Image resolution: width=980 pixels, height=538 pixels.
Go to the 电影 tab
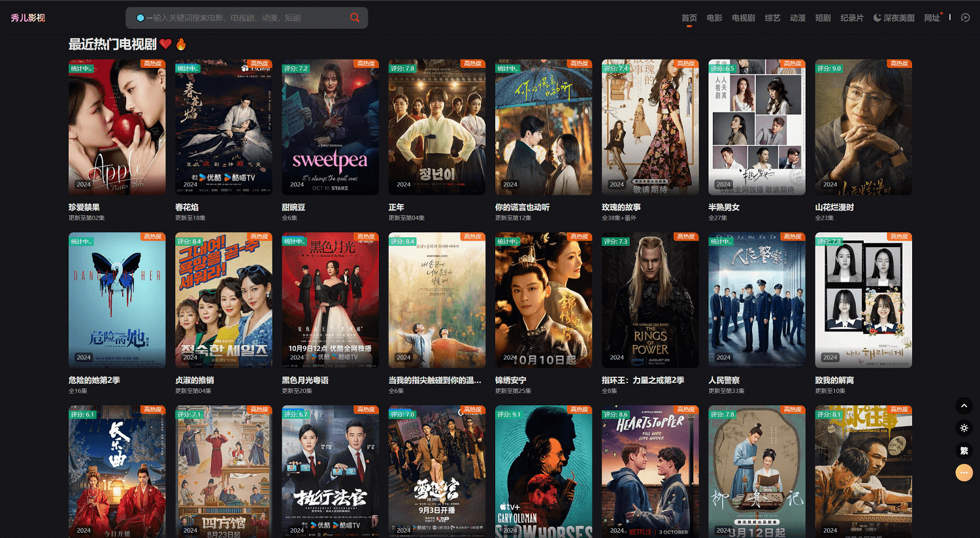tap(714, 18)
